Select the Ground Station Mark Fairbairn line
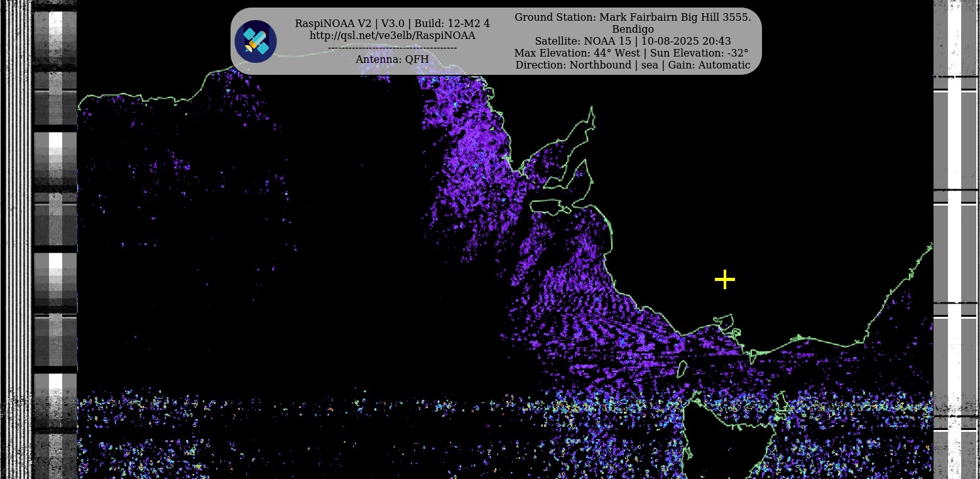Screen dimensions: 980x479 pos(633,18)
